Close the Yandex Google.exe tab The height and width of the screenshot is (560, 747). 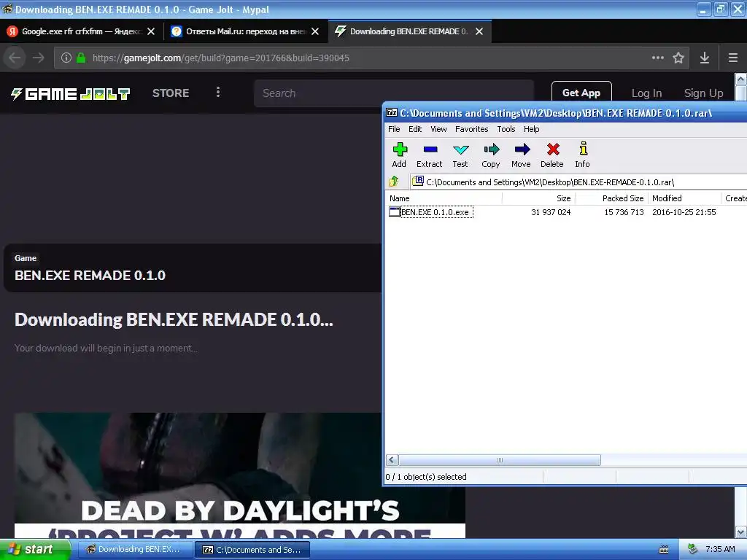(x=151, y=31)
